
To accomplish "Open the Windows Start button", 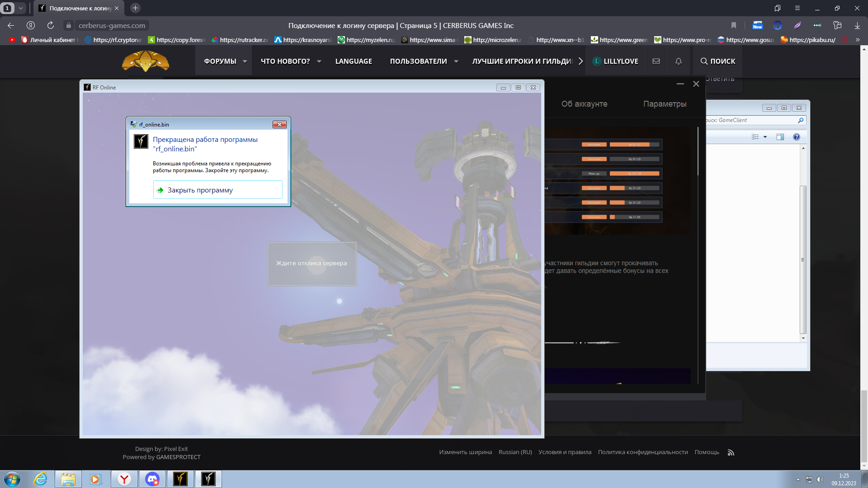I will [12, 479].
